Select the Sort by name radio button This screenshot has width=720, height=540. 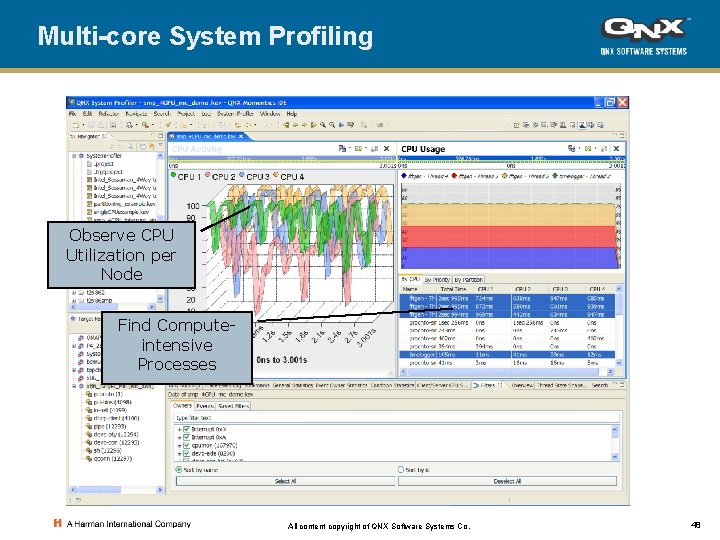(x=179, y=470)
